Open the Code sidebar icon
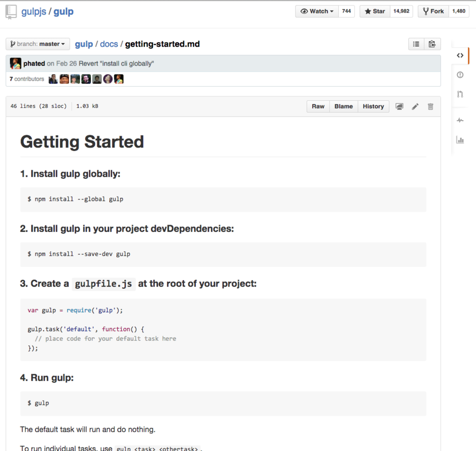The width and height of the screenshot is (476, 451). pos(460,55)
